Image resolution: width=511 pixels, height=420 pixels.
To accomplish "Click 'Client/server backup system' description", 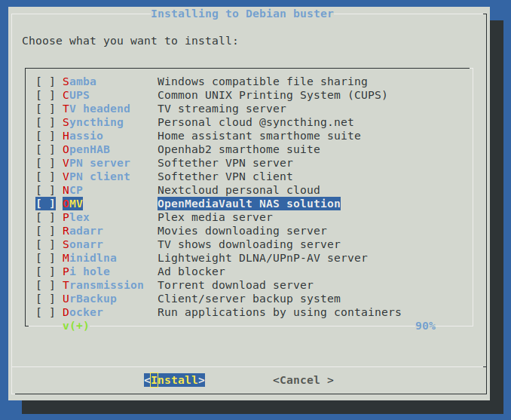I will 249,299.
